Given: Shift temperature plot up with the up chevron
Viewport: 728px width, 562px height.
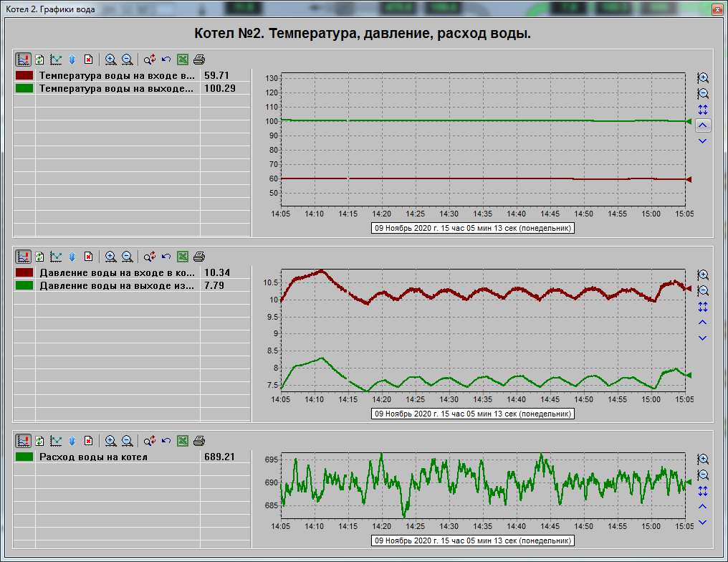Looking at the screenshot, I should [x=703, y=125].
